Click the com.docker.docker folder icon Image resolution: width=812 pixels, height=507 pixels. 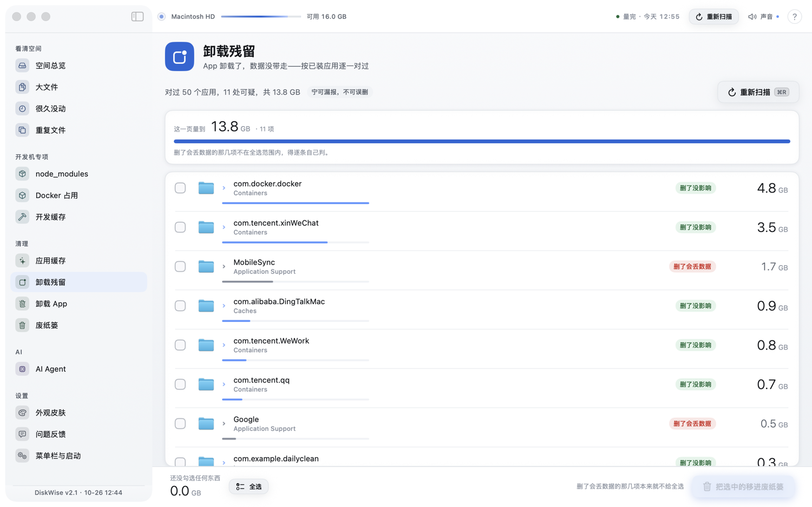[206, 188]
